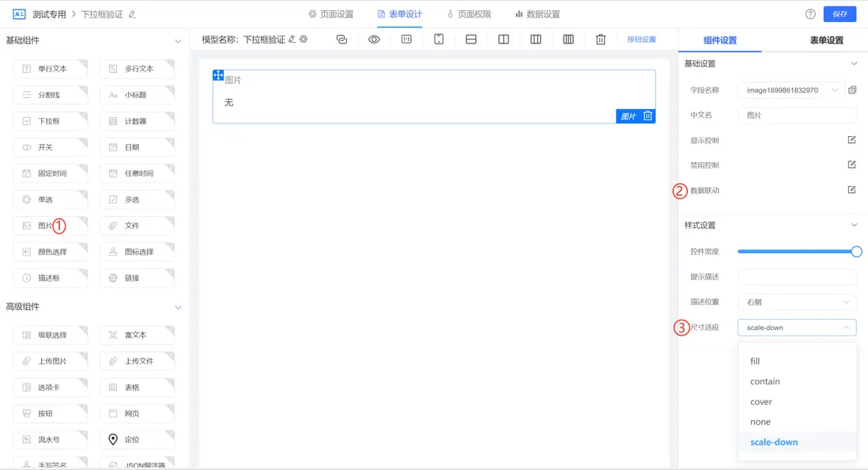
Task: Click the two-column layout icon
Action: click(x=504, y=39)
